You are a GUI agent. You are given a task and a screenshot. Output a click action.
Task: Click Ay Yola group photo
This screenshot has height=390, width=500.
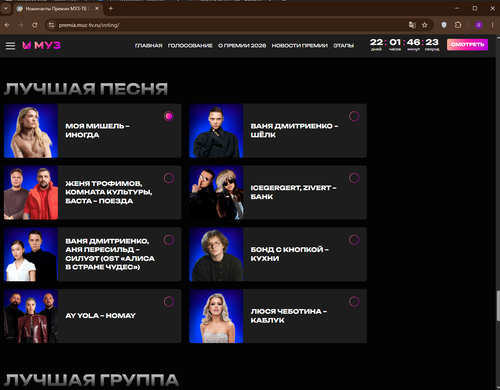(x=31, y=316)
